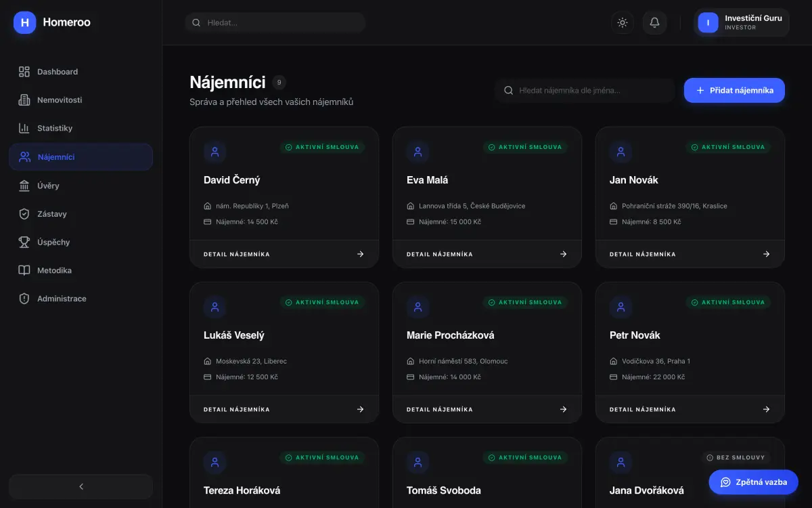Click the address Horní náměstí 583, Olomouc
Image resolution: width=812 pixels, height=508 pixels.
click(464, 361)
